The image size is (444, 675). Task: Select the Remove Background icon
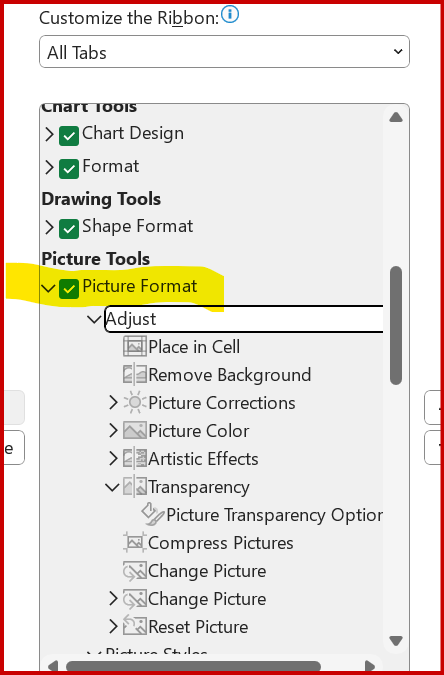click(x=135, y=375)
